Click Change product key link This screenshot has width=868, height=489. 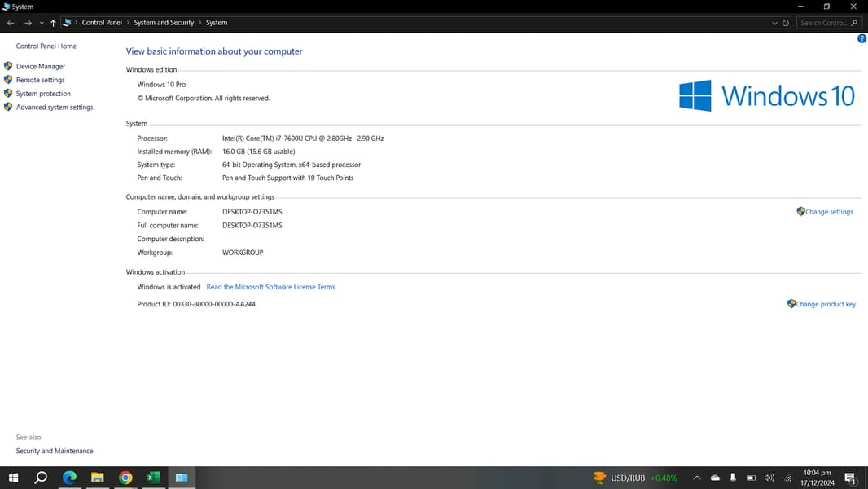[x=826, y=304]
